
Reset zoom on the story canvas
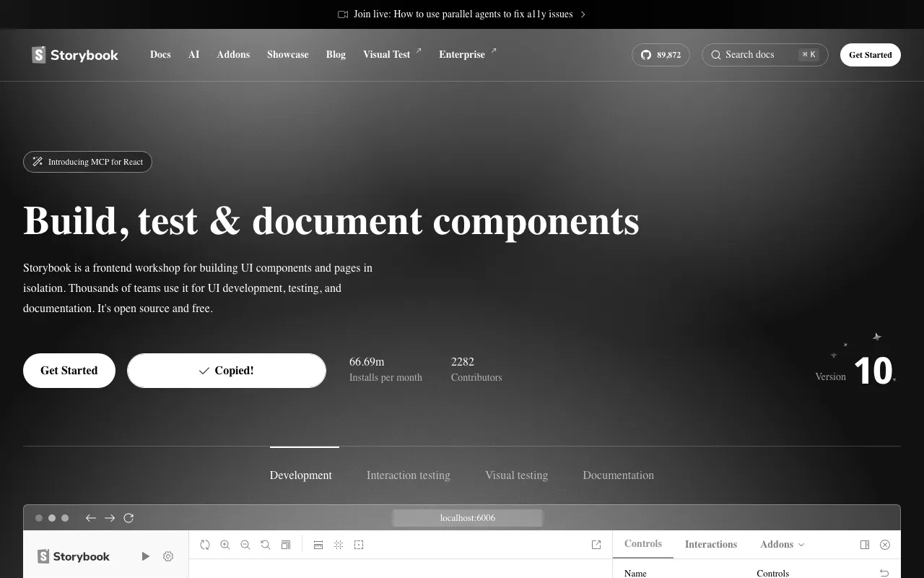point(266,545)
